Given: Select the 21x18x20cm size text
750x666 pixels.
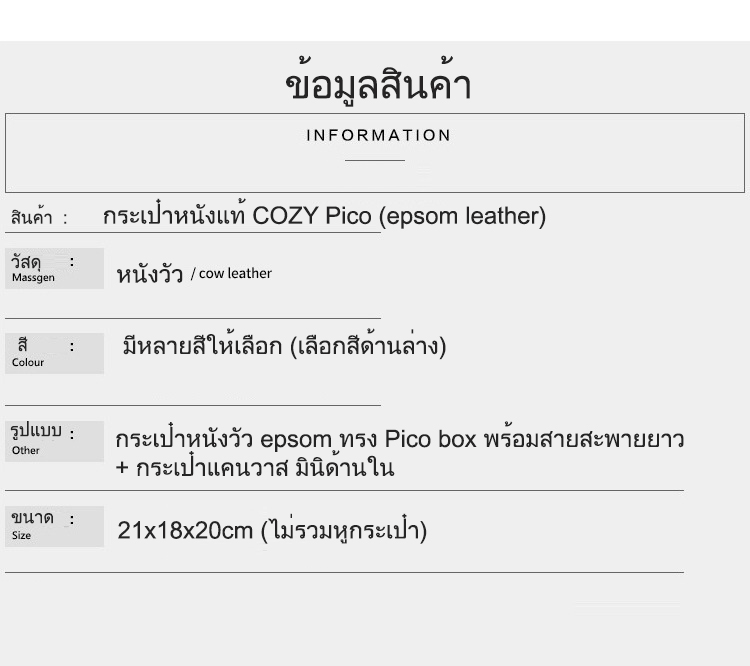Looking at the screenshot, I should point(185,530).
